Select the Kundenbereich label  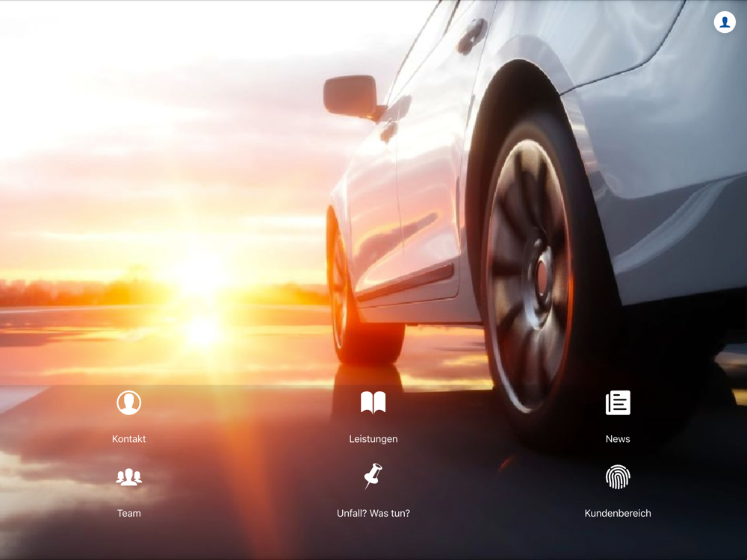click(x=618, y=514)
